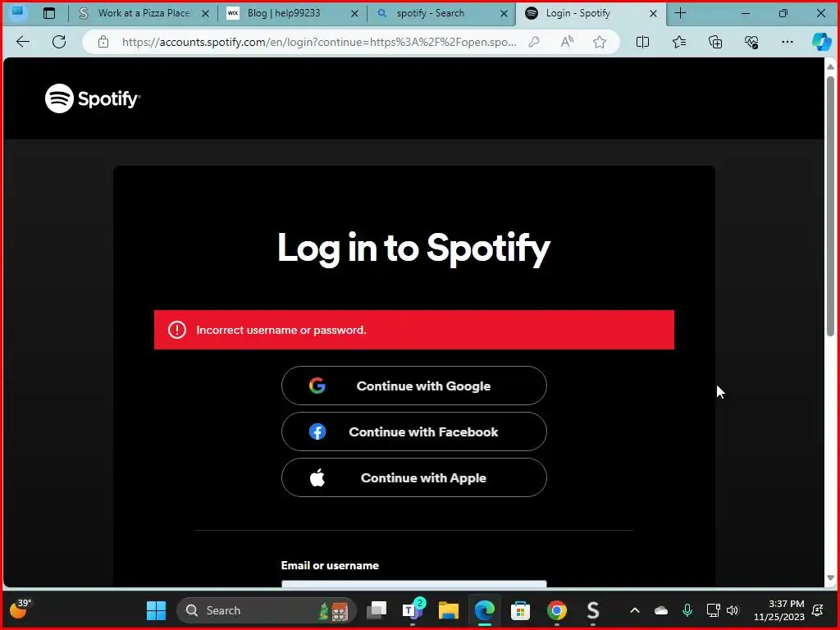Open split screen view icon

click(x=642, y=42)
